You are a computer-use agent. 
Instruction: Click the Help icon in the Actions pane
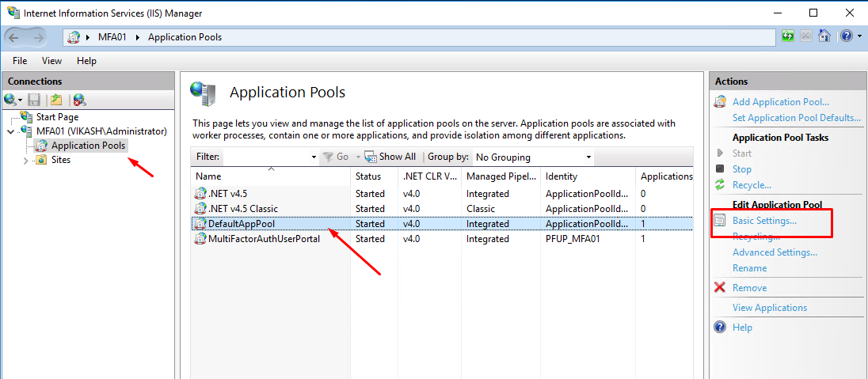point(720,327)
